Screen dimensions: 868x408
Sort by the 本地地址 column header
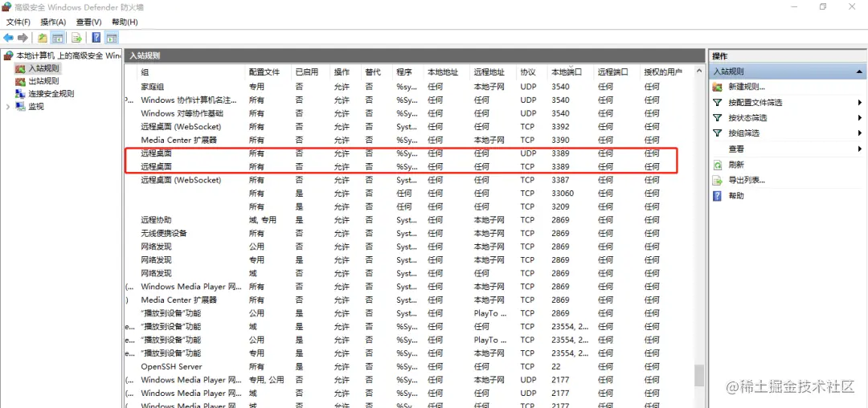click(447, 71)
